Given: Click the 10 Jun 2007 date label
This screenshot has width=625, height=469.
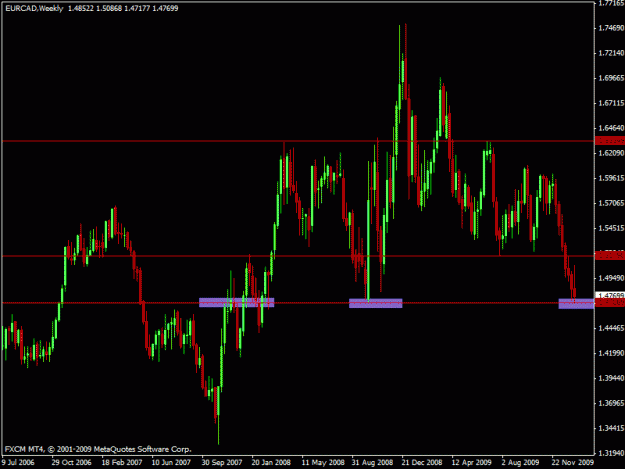Looking at the screenshot, I should (171, 463).
